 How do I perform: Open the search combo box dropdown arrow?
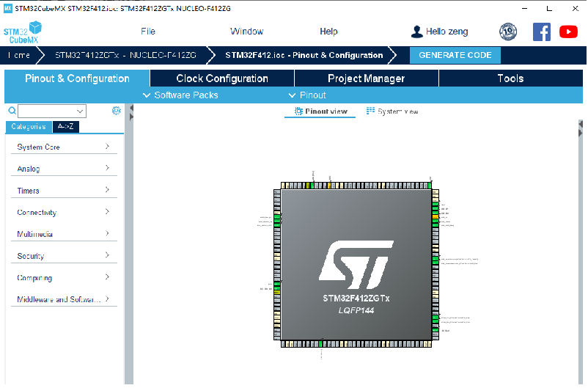[x=79, y=111]
